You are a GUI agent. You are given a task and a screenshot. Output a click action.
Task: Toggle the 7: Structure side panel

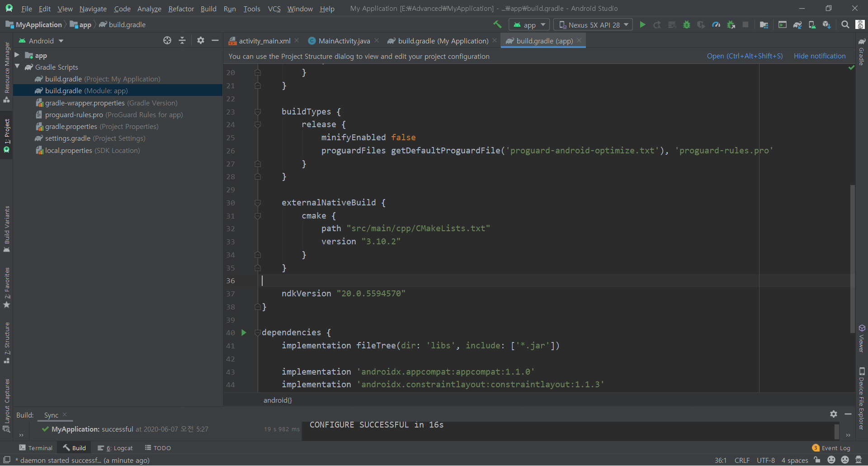(x=7, y=342)
